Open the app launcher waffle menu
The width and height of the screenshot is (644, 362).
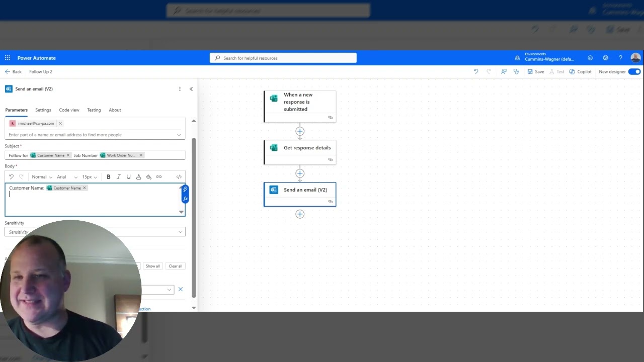(x=7, y=58)
